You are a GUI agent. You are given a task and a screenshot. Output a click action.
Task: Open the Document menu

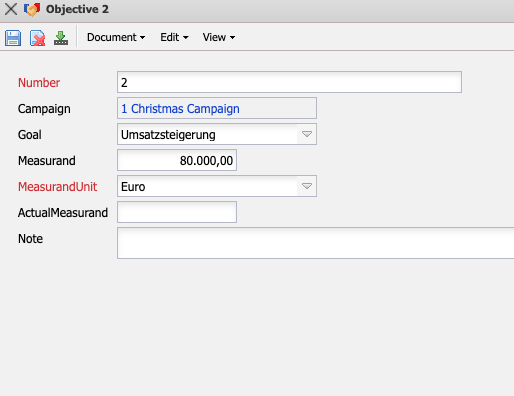pos(116,37)
